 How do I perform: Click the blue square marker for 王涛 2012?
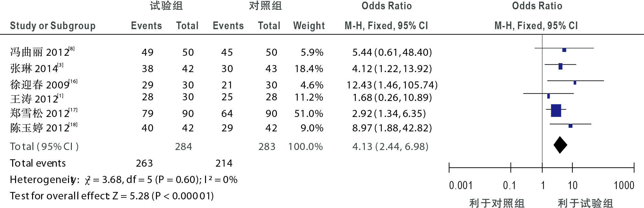pyautogui.click(x=548, y=96)
